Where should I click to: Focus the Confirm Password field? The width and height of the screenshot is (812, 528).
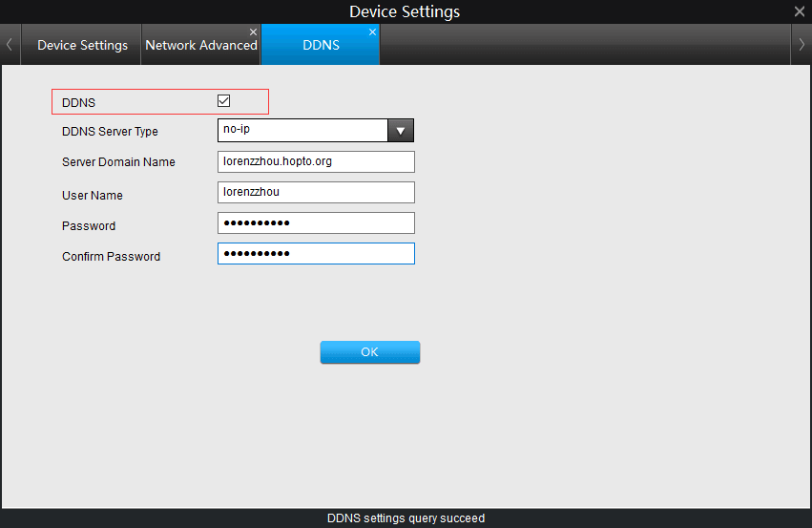[x=316, y=253]
